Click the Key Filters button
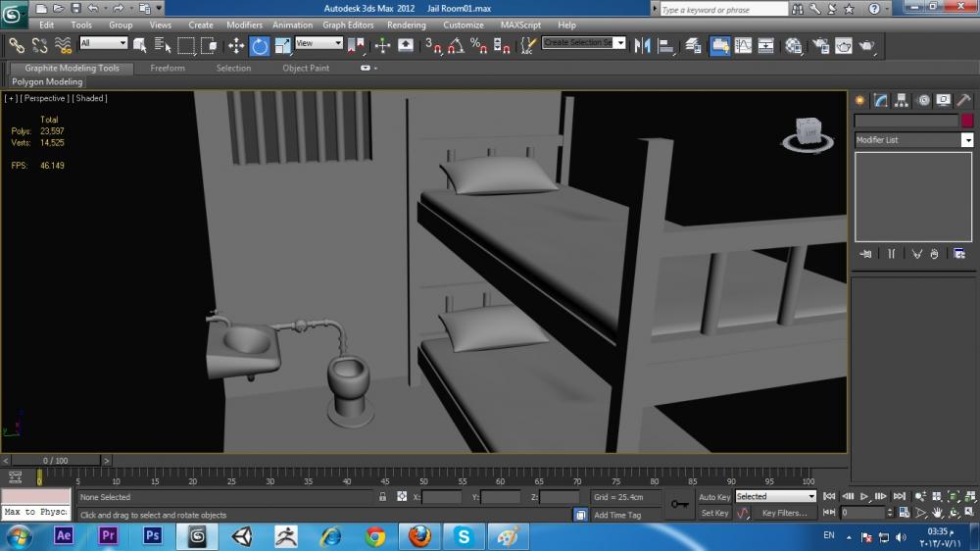Viewport: 980px width, 551px height. click(x=784, y=513)
